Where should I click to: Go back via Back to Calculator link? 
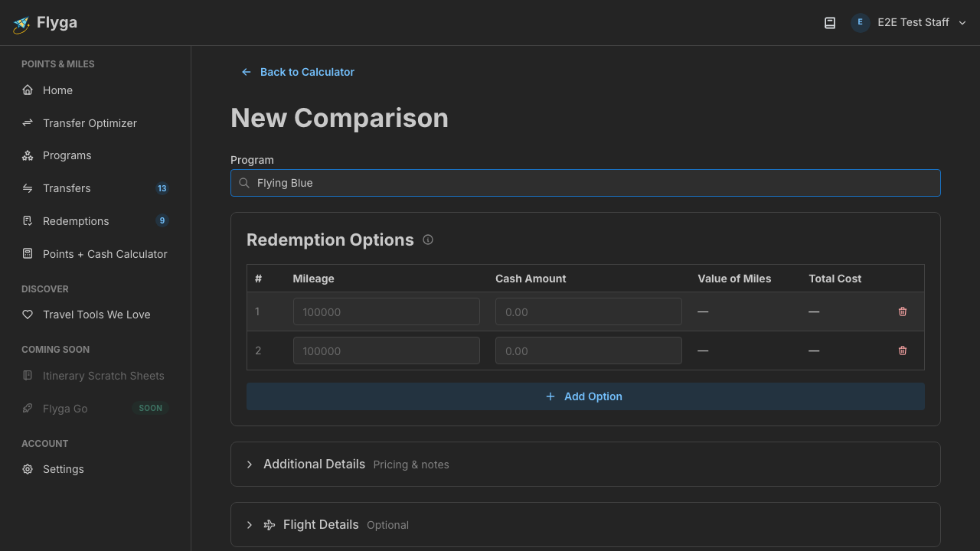[298, 72]
